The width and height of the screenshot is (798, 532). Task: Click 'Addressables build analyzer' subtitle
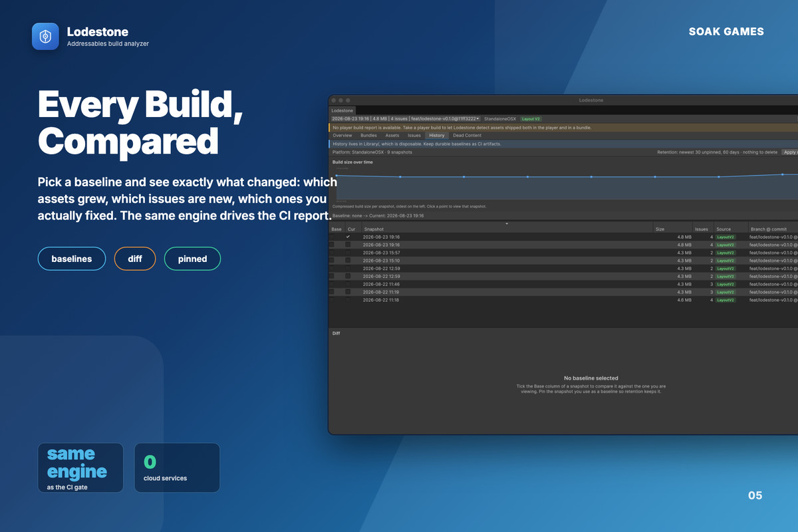click(108, 44)
